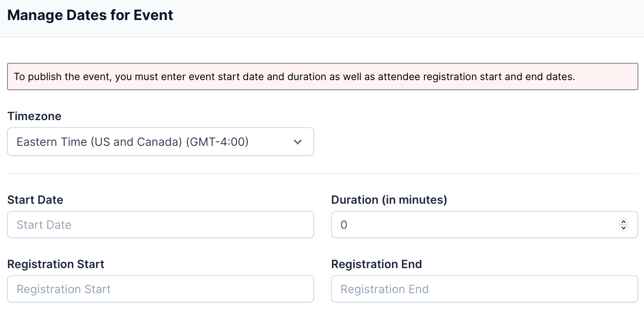Click the Timezone field label
The height and width of the screenshot is (311, 644).
pyautogui.click(x=34, y=116)
